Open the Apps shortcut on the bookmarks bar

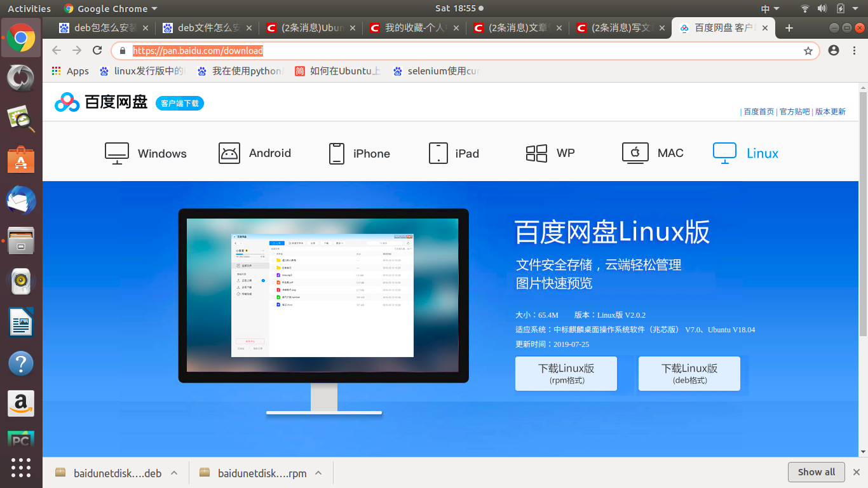click(x=69, y=71)
